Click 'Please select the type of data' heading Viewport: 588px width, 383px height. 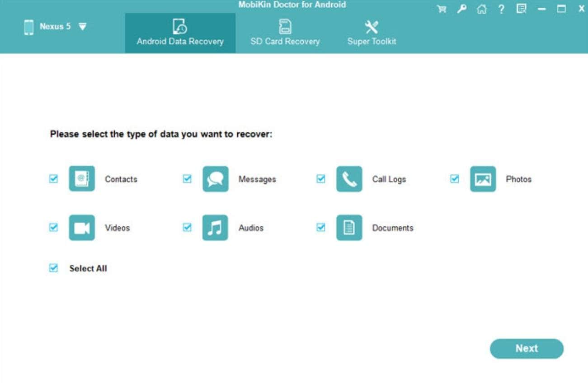161,135
